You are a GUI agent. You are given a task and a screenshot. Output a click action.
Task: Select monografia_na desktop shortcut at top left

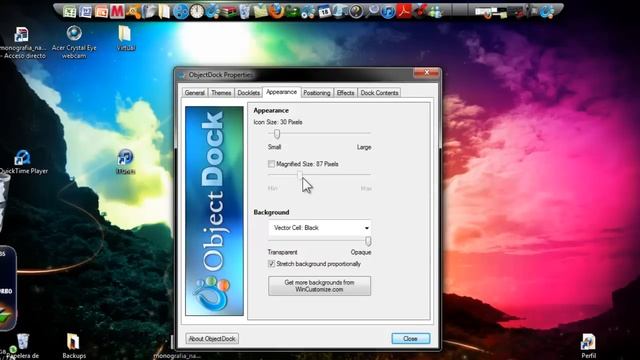tap(22, 42)
